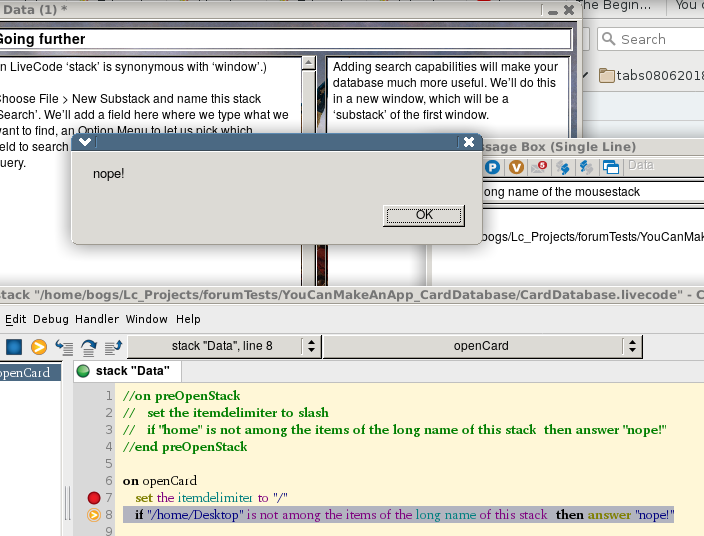Toggle the breakpoint on line 7
The width and height of the screenshot is (704, 536).
click(x=94, y=497)
